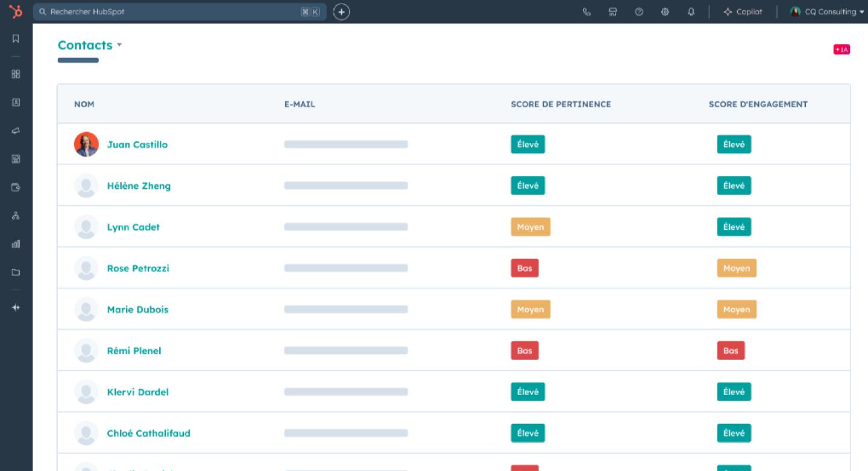Image resolution: width=868 pixels, height=471 pixels.
Task: Click the calling phone icon in top bar
Action: point(587,11)
